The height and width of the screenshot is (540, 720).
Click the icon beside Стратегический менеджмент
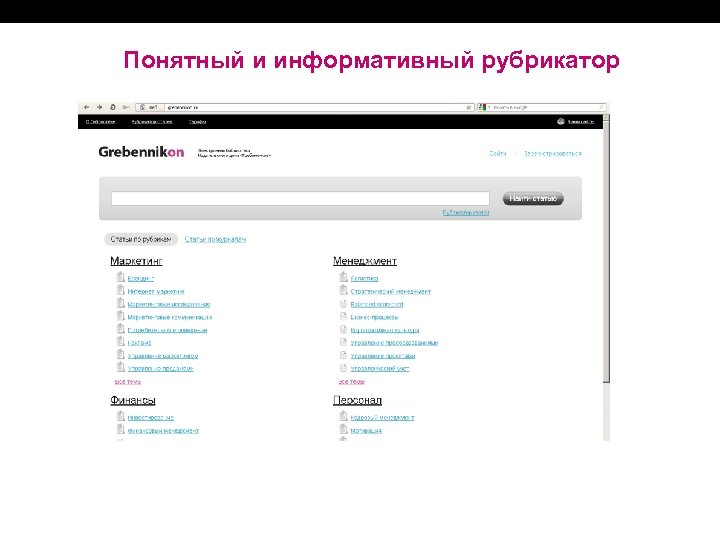tap(343, 290)
